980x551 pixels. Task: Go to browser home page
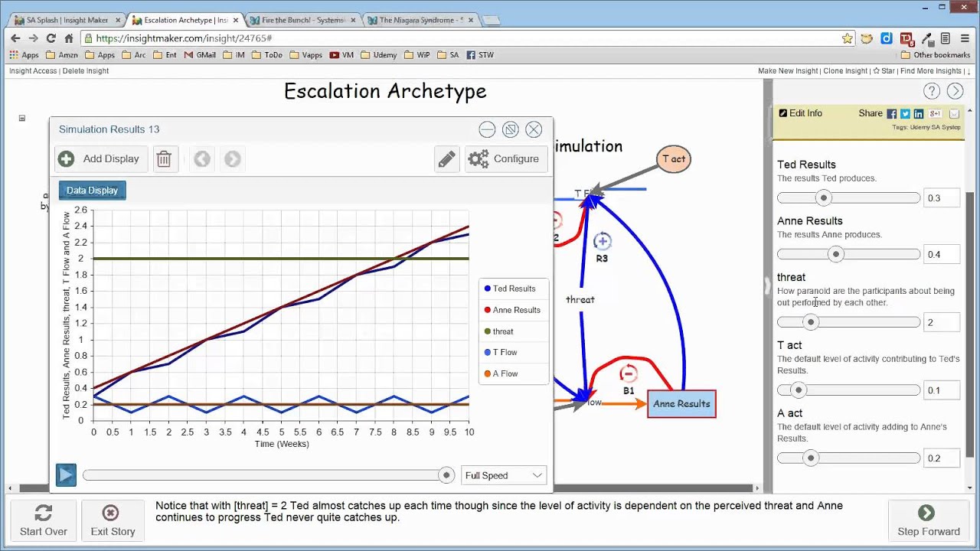[69, 37]
